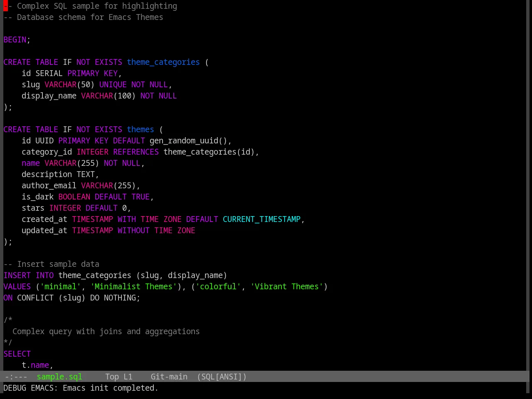Click INSERT keyword

(17, 275)
